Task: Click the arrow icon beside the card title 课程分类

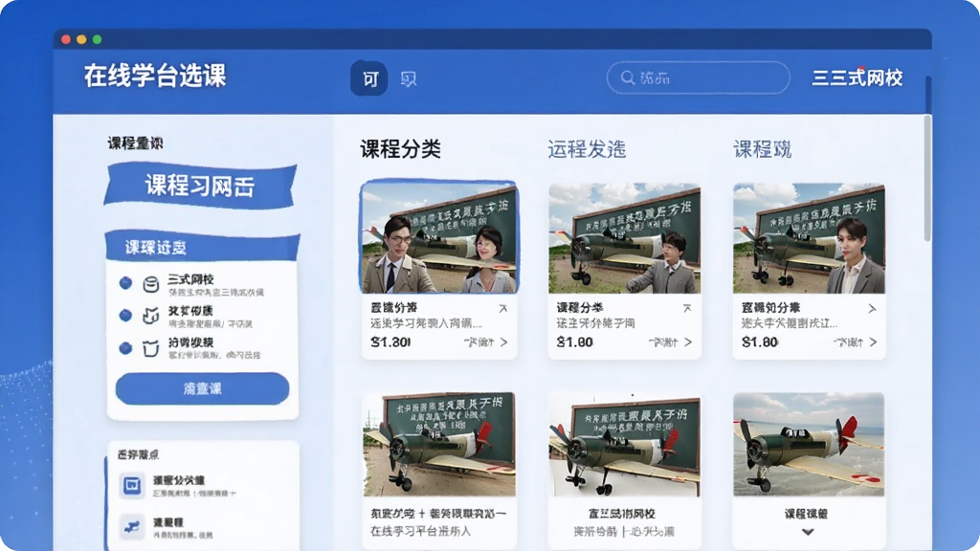Action: (687, 308)
